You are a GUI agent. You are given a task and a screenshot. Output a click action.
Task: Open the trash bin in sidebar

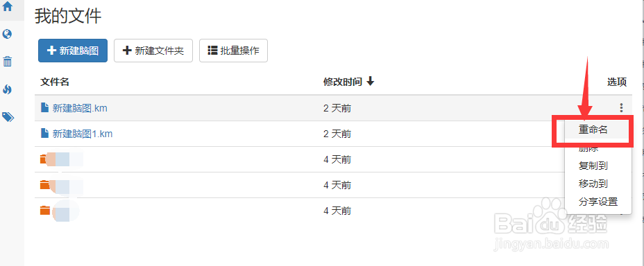(x=8, y=62)
